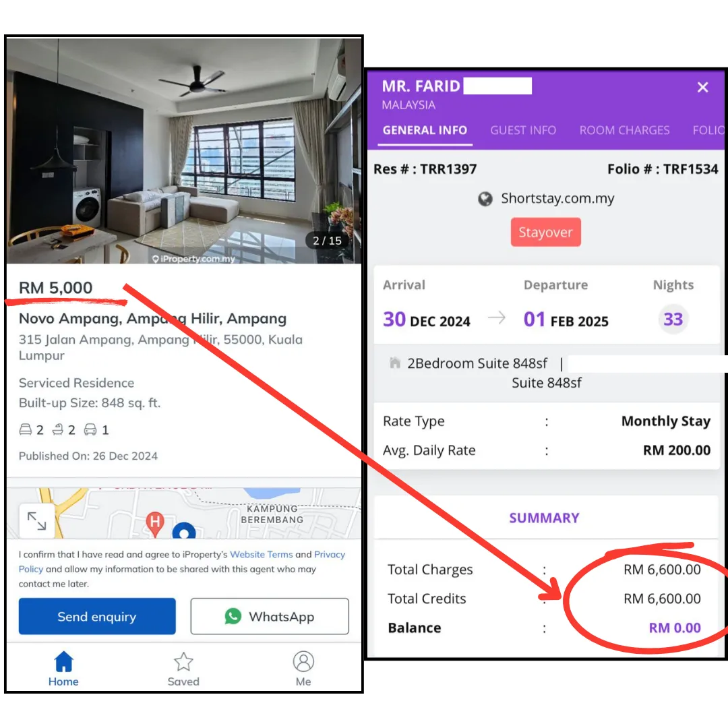
Task: Select the GENERAL INFO tab
Action: (425, 131)
